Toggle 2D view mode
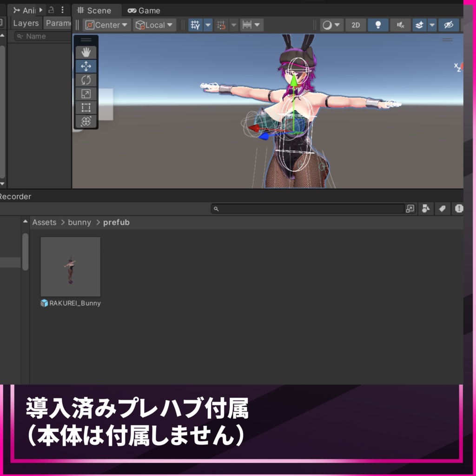 [x=355, y=25]
